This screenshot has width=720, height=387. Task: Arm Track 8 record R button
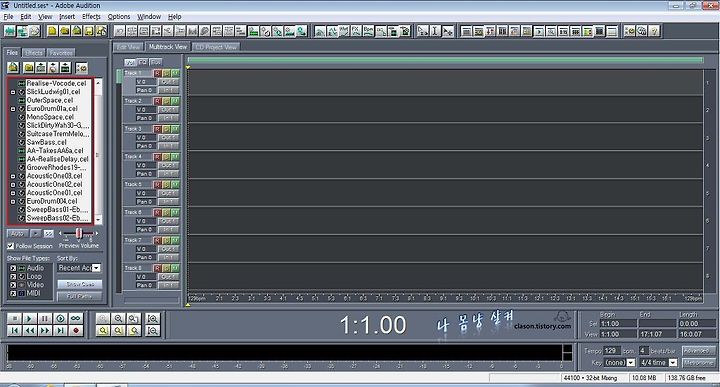(158, 268)
